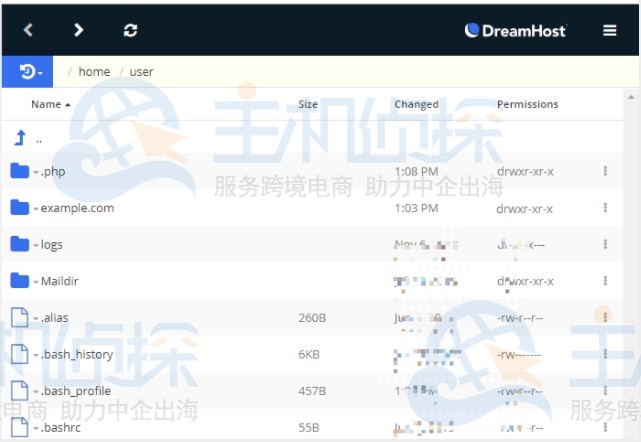Open the three-dot menu for example.com
This screenshot has height=442, width=641.
605,208
